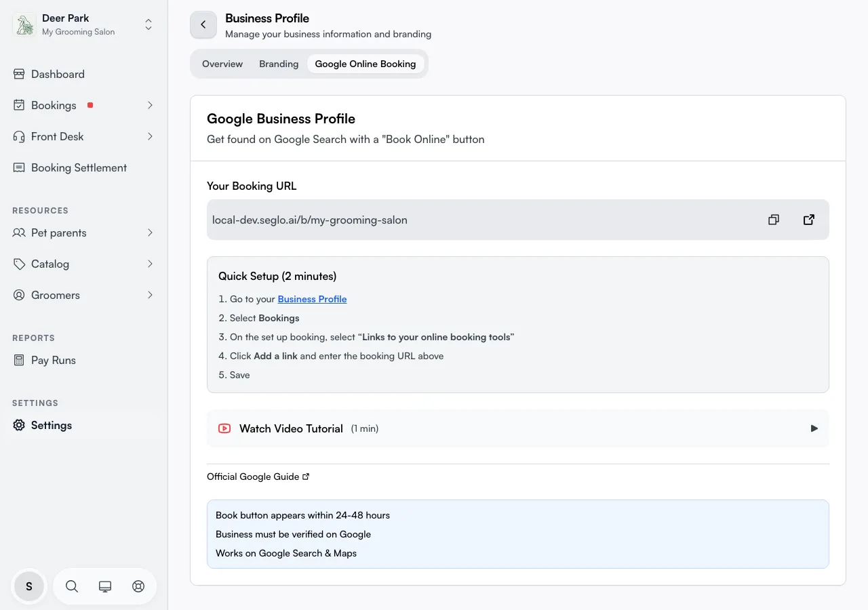Click 'Links to your online booking tools' text

coord(436,337)
